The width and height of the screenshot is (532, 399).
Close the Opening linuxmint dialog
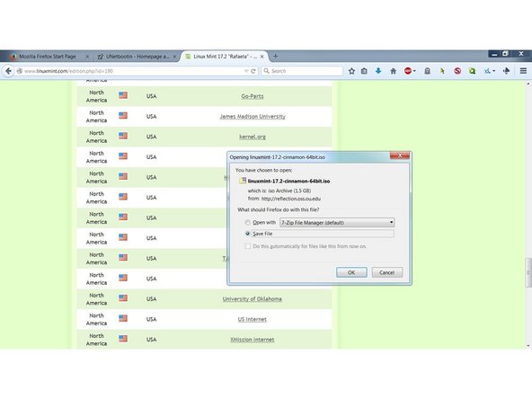tap(400, 155)
